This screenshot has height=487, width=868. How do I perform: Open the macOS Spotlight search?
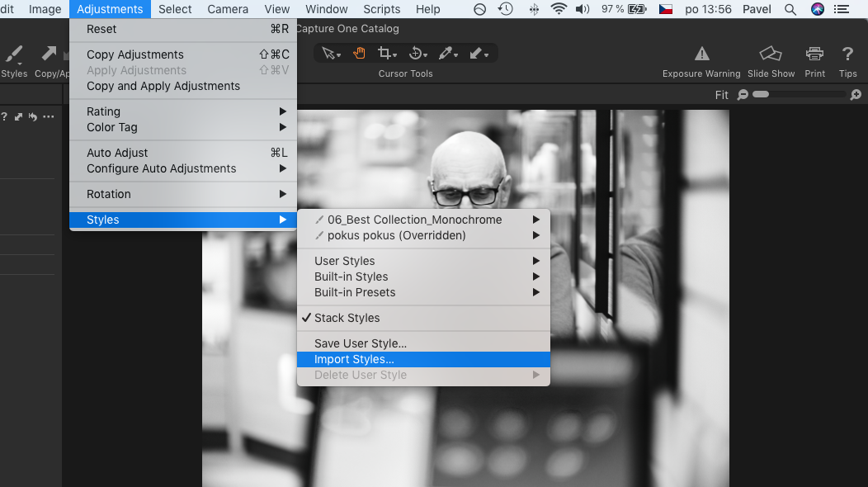coord(790,9)
